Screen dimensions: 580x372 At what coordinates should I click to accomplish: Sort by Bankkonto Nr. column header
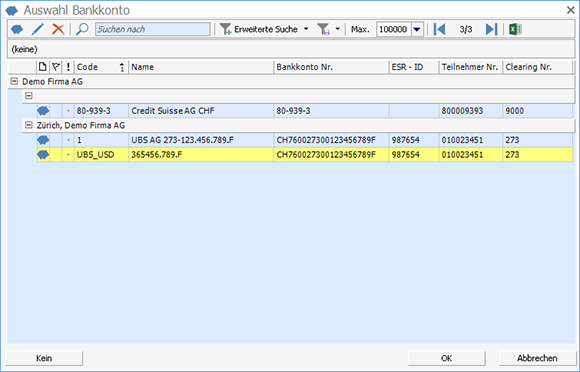331,67
